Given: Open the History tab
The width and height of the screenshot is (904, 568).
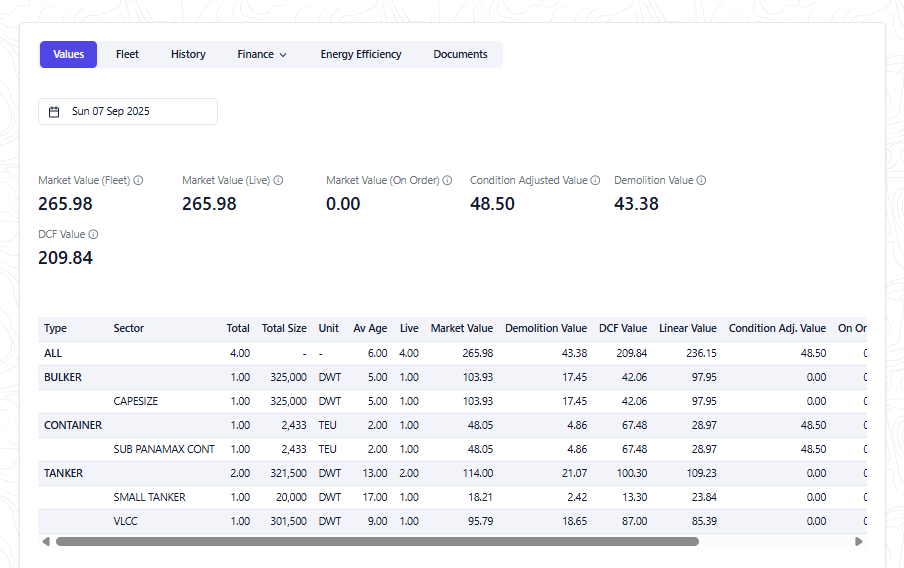Looking at the screenshot, I should pos(188,54).
